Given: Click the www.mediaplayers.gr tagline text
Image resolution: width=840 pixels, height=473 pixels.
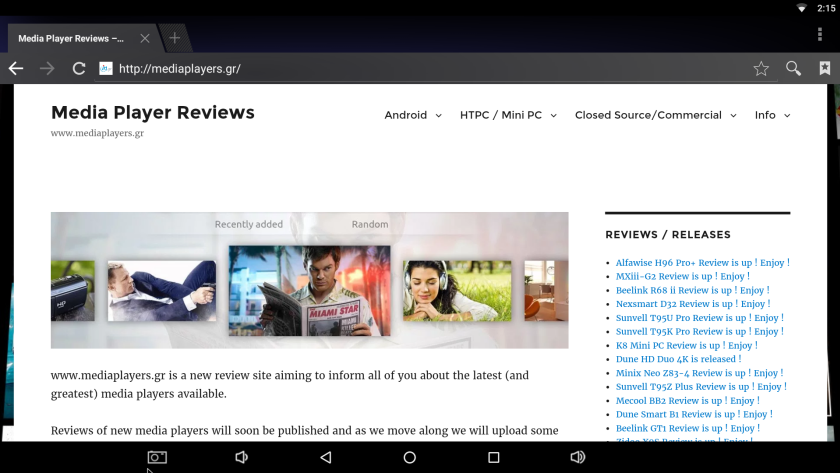Looking at the screenshot, I should point(97,133).
